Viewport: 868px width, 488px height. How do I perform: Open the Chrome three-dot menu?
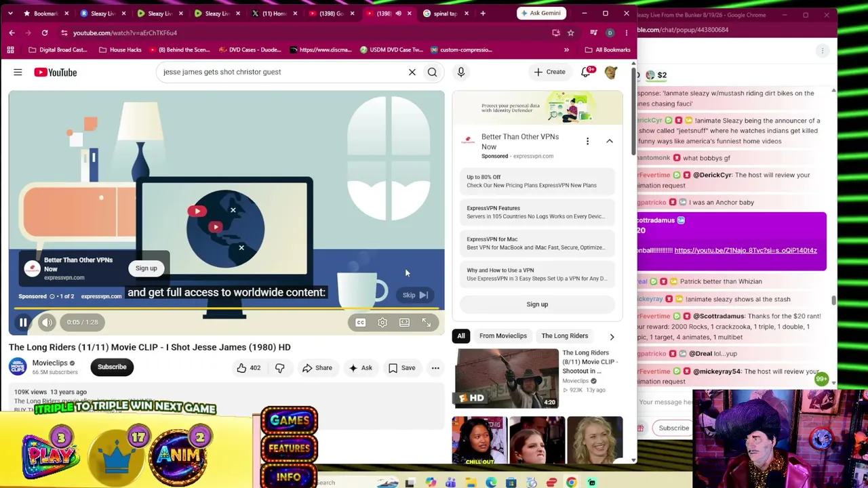626,33
